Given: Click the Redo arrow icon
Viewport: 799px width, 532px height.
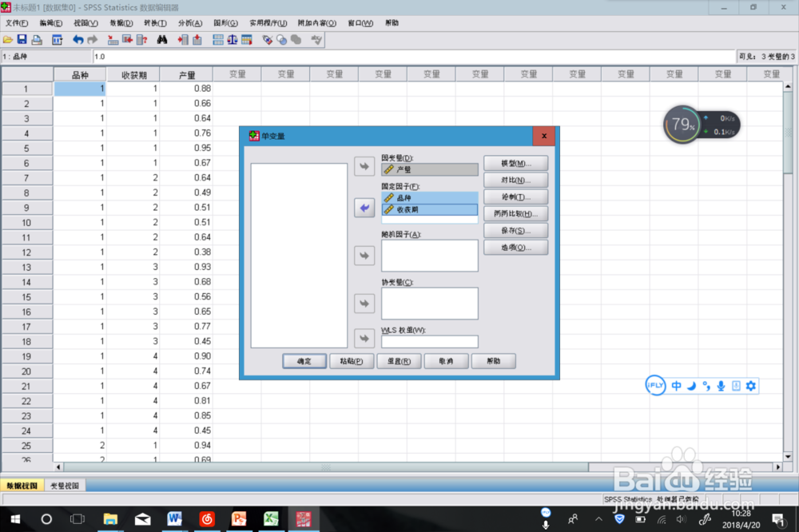Looking at the screenshot, I should click(x=92, y=40).
